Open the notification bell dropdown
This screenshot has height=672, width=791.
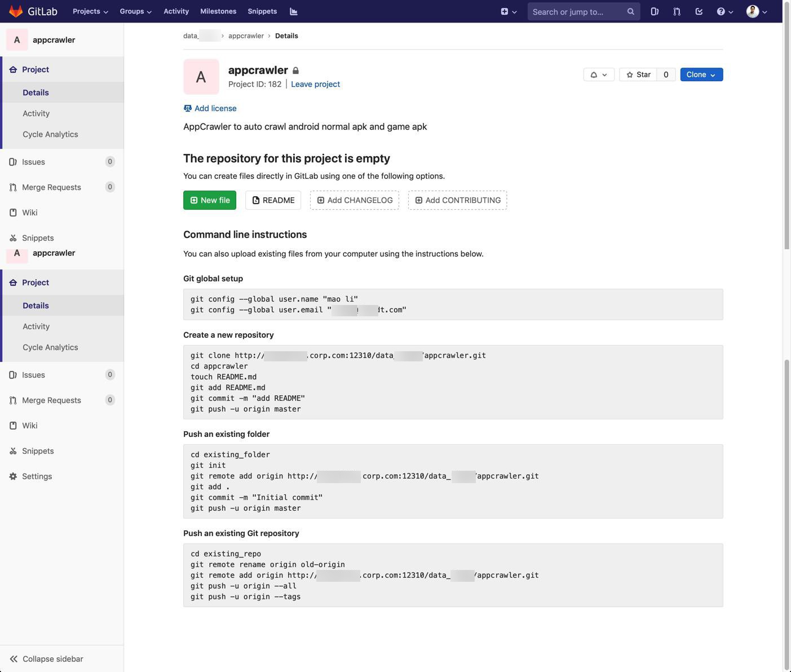click(x=599, y=74)
